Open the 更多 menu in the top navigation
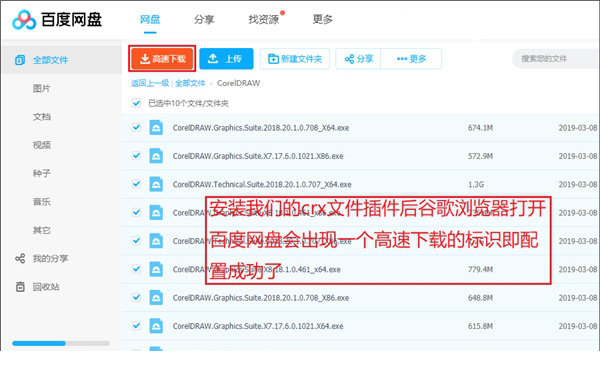Image resolution: width=600 pixels, height=365 pixels. [x=323, y=19]
